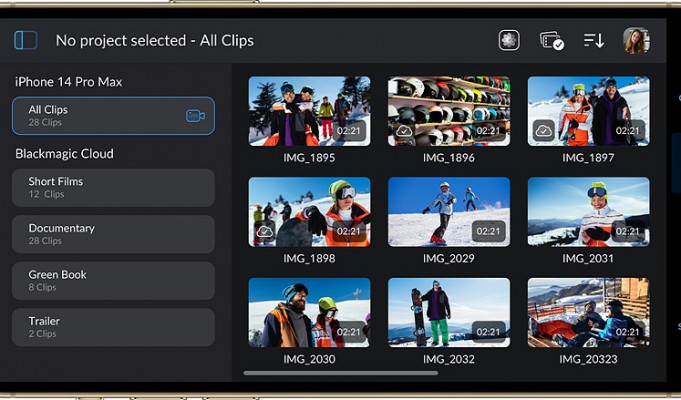This screenshot has width=681, height=400.
Task: Click the IMG_1895 file name label
Action: click(x=309, y=158)
